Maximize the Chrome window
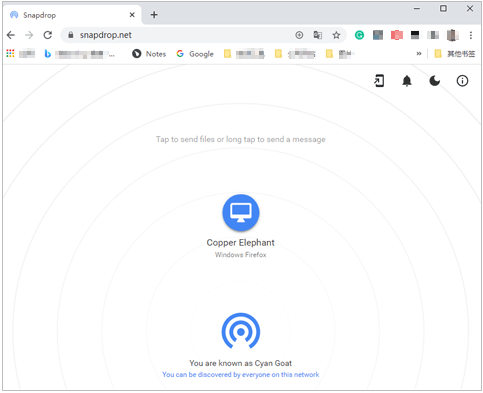483x393 pixels. (443, 9)
